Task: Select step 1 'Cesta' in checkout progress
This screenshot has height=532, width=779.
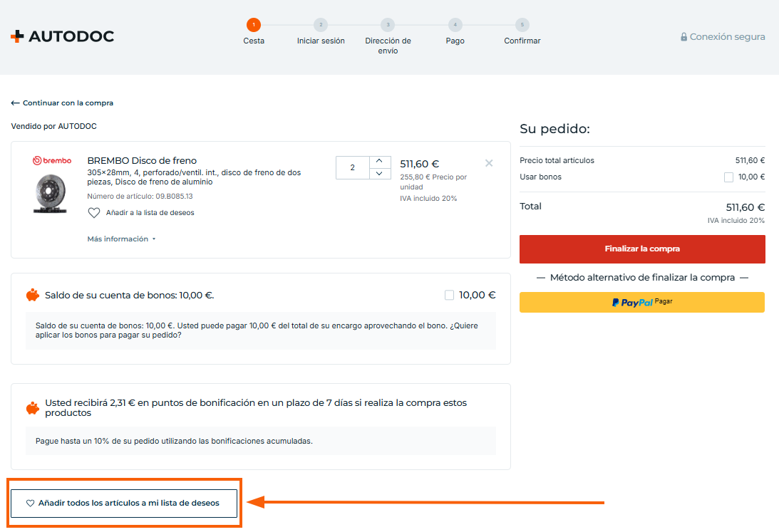Action: pos(254,25)
